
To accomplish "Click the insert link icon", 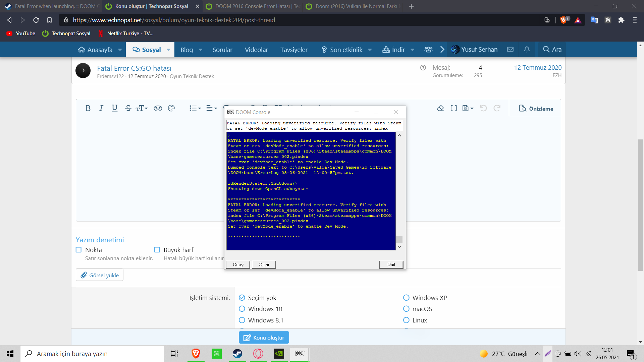I will tap(158, 108).
